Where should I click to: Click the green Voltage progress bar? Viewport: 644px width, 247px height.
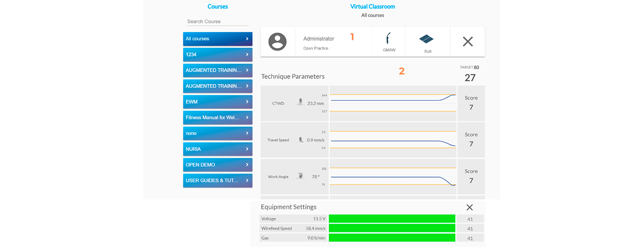392,219
